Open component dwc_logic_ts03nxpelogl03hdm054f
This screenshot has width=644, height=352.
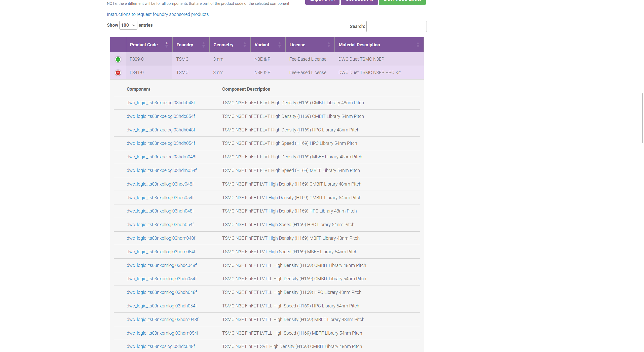[162, 170]
